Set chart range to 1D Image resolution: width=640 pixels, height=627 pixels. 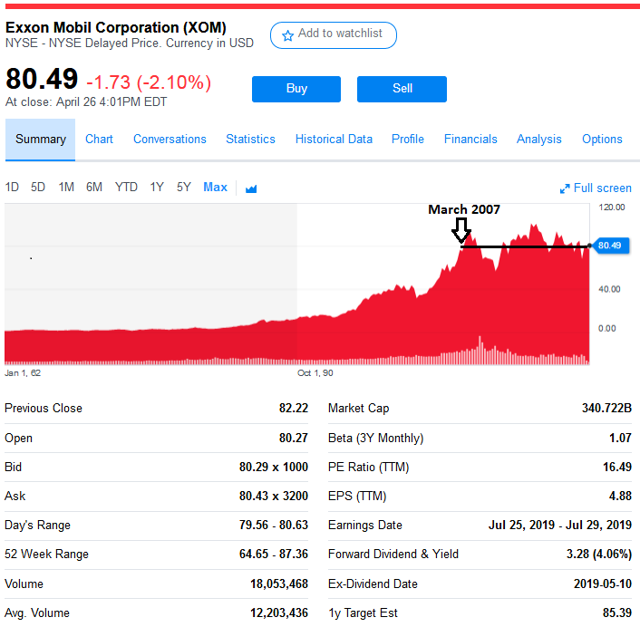(12, 187)
